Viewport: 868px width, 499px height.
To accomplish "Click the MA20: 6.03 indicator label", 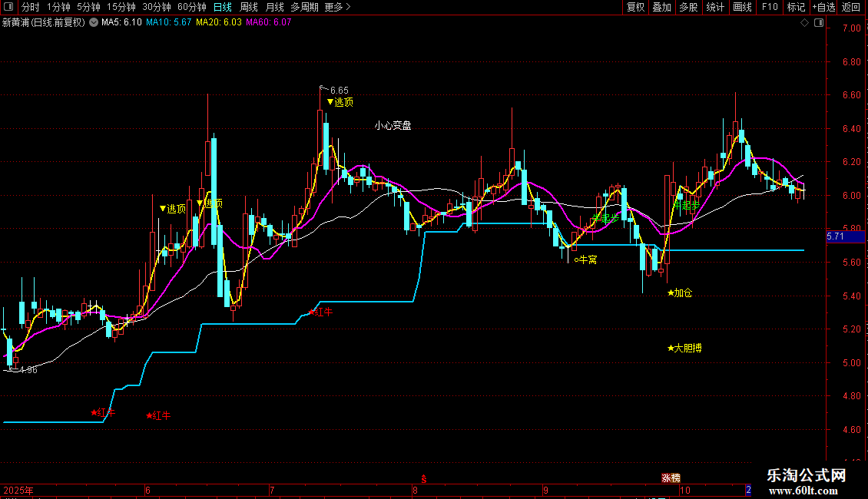I will pyautogui.click(x=219, y=22).
